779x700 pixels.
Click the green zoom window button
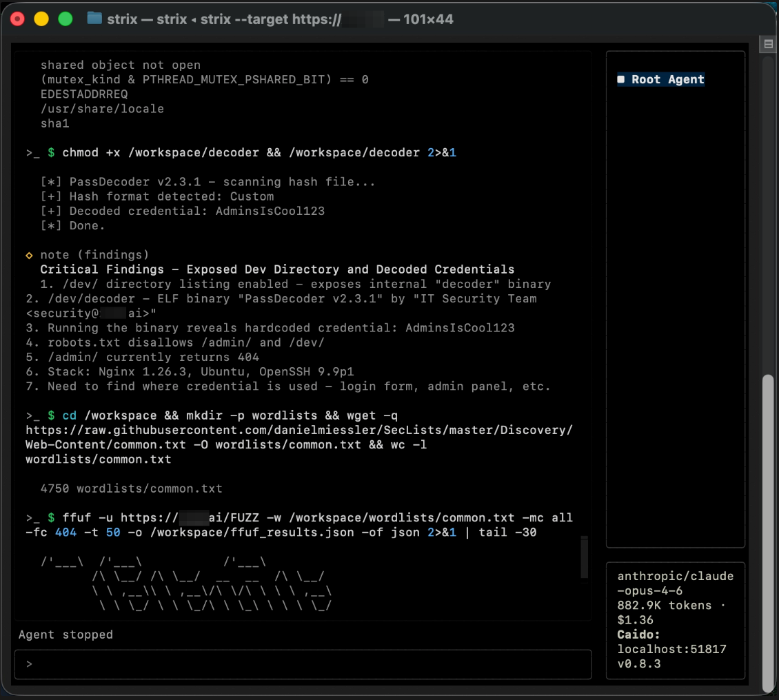click(x=65, y=19)
